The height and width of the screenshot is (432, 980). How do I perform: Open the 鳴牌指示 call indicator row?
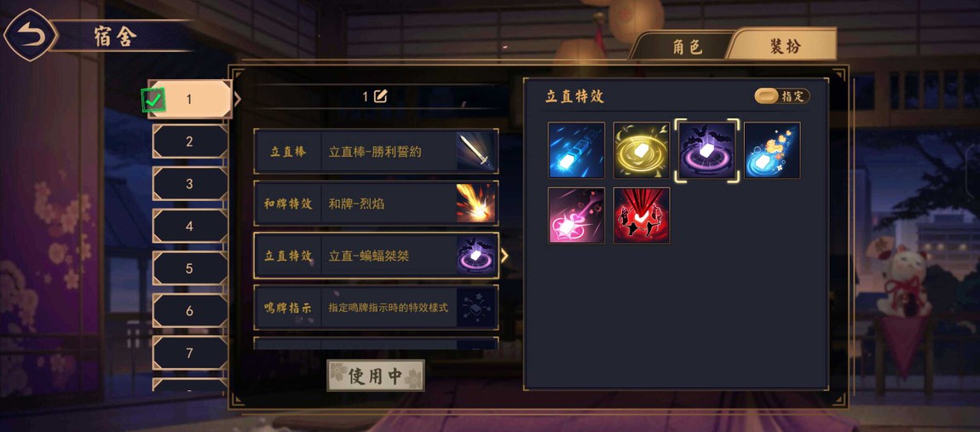[x=376, y=308]
